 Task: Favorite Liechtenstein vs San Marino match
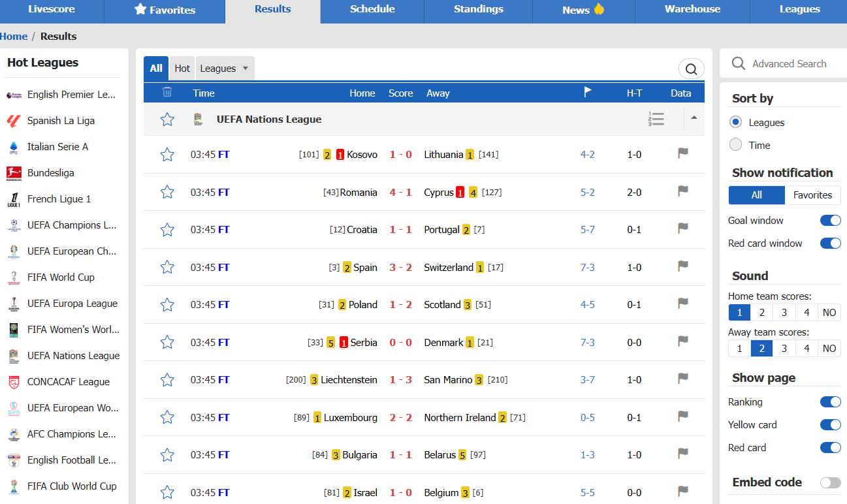pos(167,380)
